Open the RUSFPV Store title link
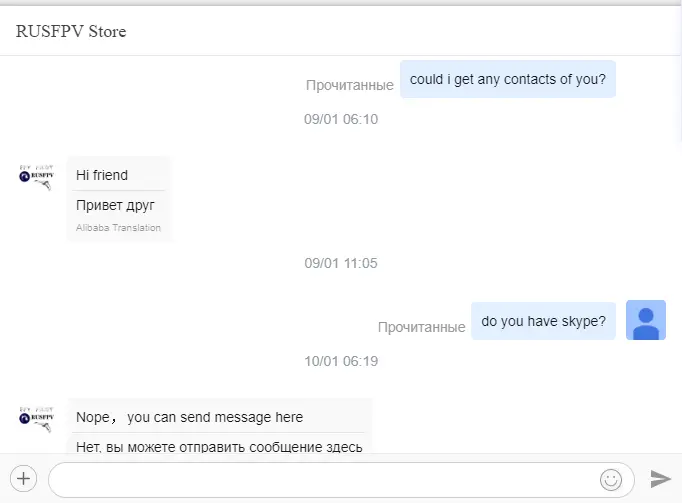682x503 pixels. click(71, 31)
